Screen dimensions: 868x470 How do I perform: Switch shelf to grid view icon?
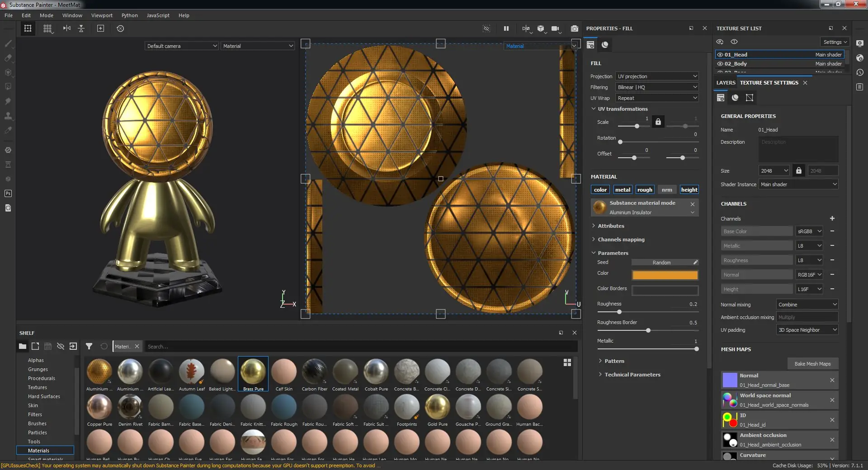[x=567, y=362]
